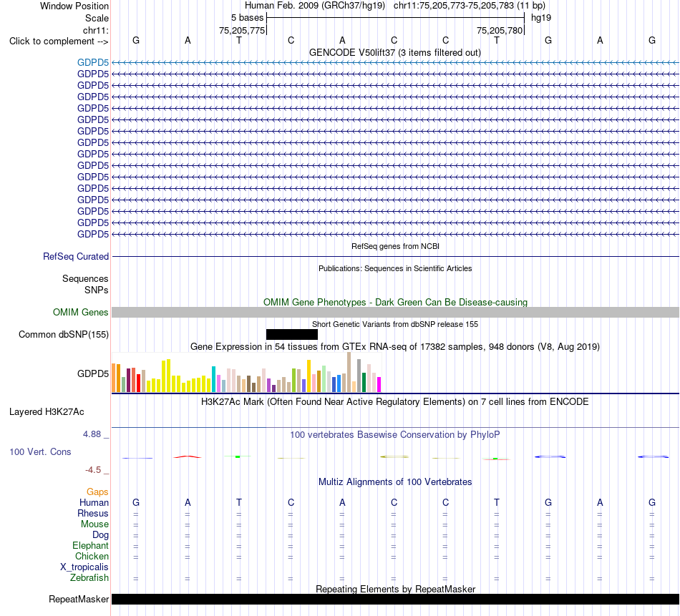
Task: Click the Rhesus species label
Action: [x=93, y=513]
